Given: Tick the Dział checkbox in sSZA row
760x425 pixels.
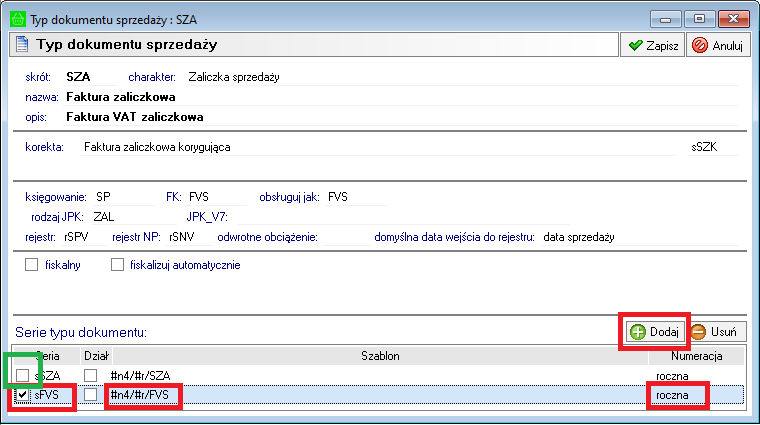Looking at the screenshot, I should (92, 374).
